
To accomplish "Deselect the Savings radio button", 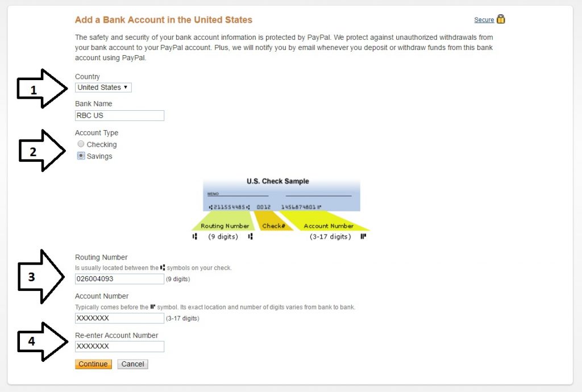I will [x=81, y=156].
